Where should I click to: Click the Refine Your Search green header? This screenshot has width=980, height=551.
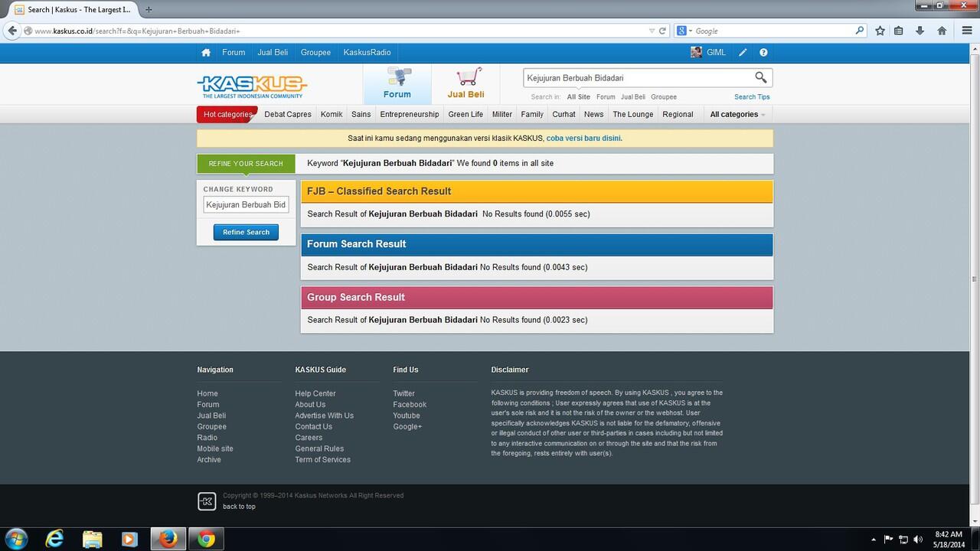pos(246,164)
